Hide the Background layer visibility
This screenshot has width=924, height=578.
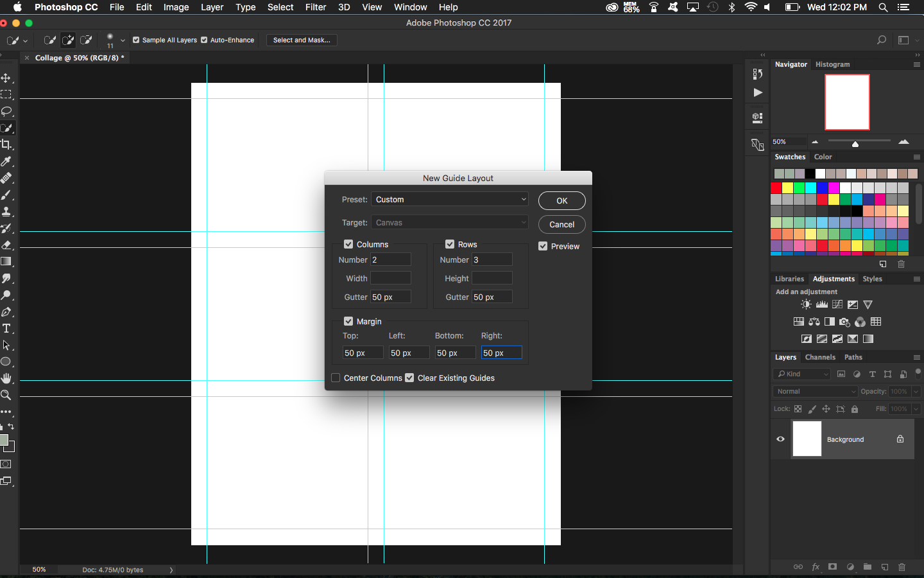tap(781, 439)
